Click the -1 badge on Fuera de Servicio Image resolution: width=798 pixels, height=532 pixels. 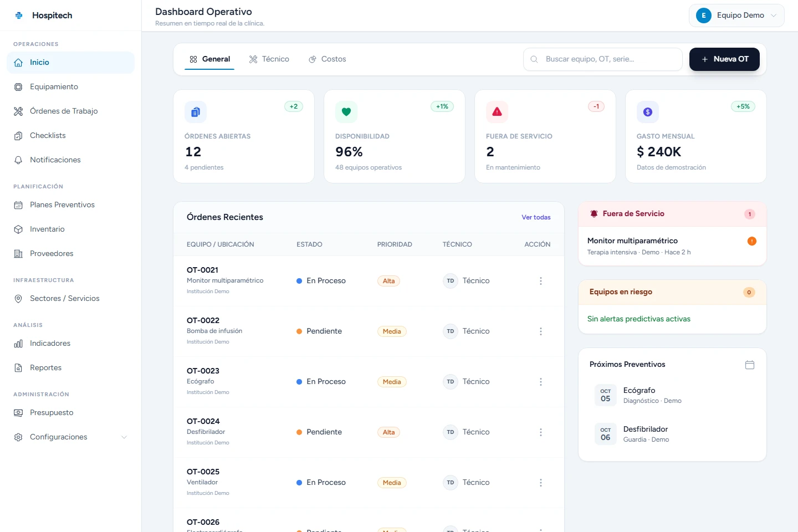coord(596,106)
